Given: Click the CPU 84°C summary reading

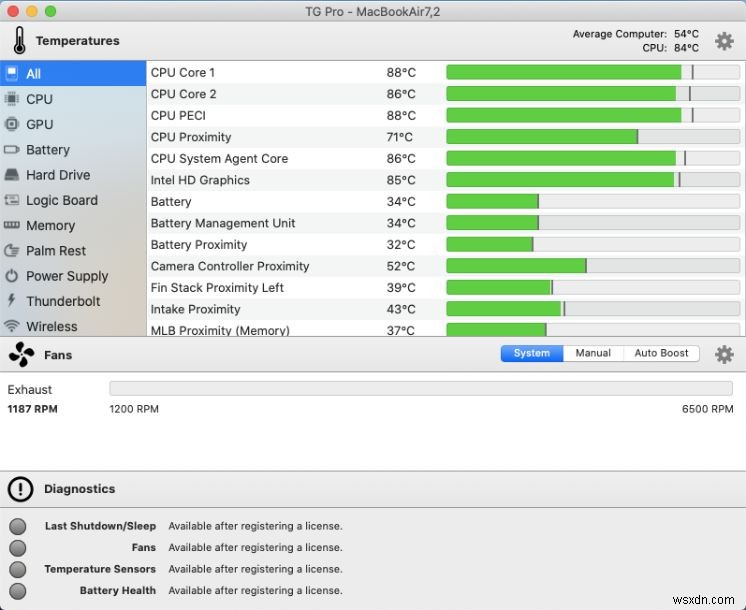Looking at the screenshot, I should tap(670, 48).
